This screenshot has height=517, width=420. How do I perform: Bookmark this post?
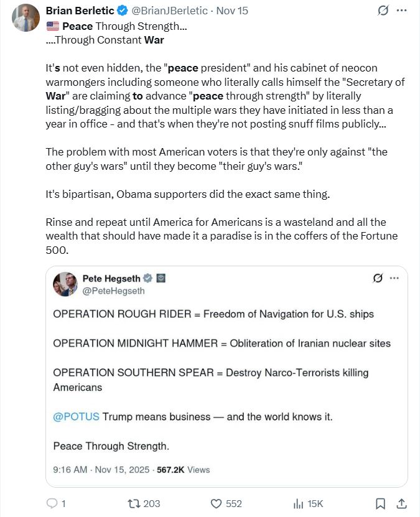pos(381,503)
